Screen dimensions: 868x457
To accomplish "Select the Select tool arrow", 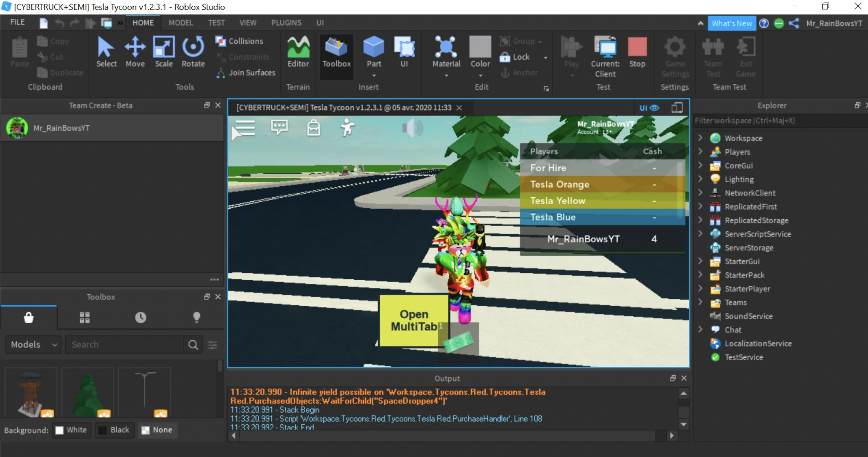I will 106,52.
